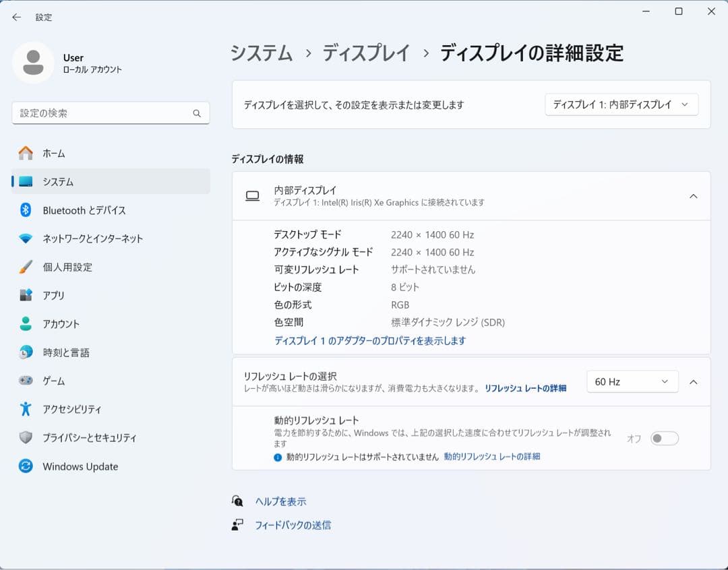Open the ディスプレイ 1: 内部ディスプレイ dropdown
Image resolution: width=728 pixels, height=570 pixels.
[x=621, y=104]
